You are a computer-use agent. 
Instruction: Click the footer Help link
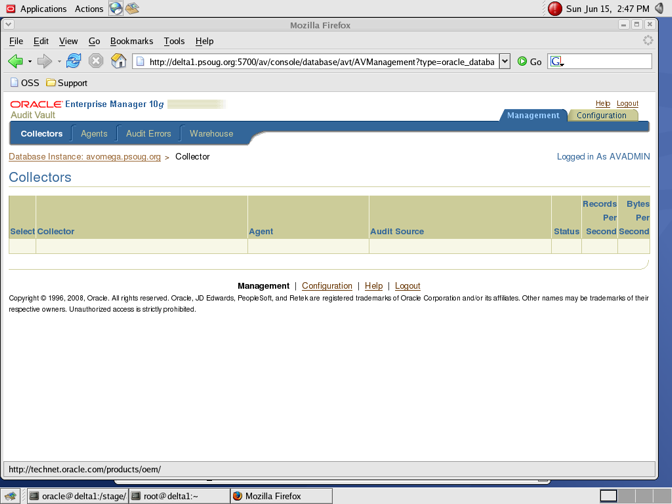click(x=373, y=286)
